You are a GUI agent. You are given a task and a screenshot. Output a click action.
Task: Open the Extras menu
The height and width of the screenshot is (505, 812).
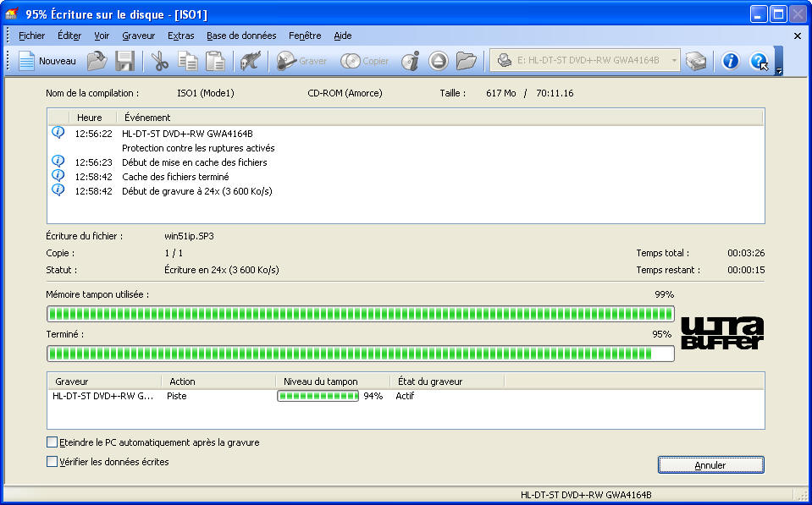[x=180, y=36]
